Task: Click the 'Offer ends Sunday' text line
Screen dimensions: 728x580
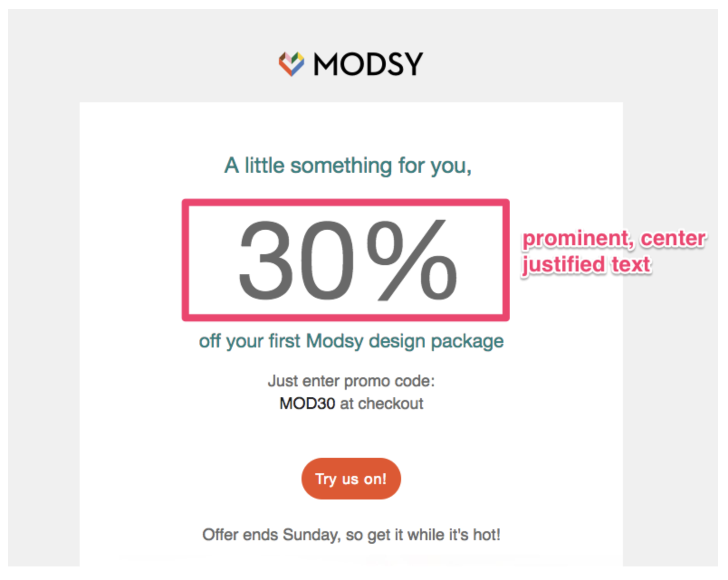Action: point(351,535)
